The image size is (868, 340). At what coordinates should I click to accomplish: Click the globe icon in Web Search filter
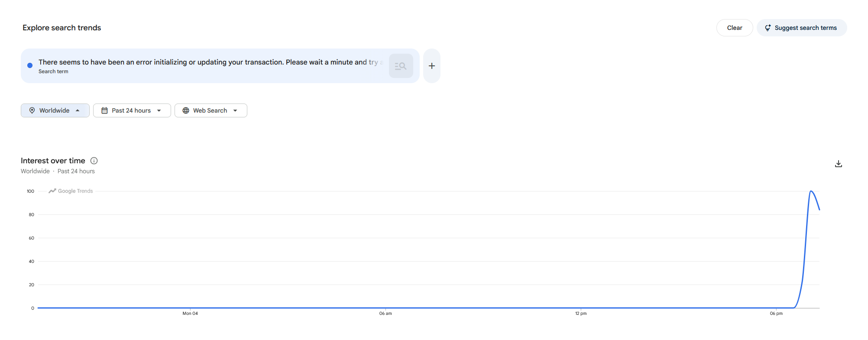(x=186, y=110)
